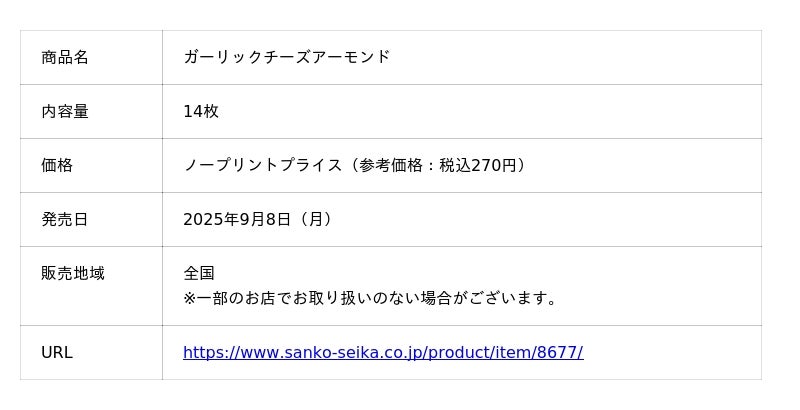Screen dimensions: 800x410
Task: Click the ※ mark starting the note
Action: click(190, 298)
